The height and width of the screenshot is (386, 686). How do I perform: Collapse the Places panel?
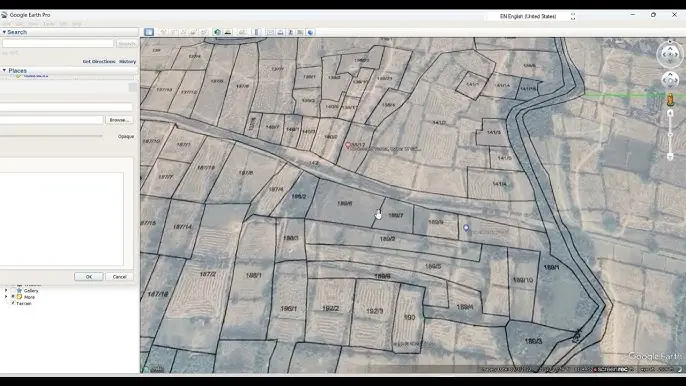tap(4, 70)
